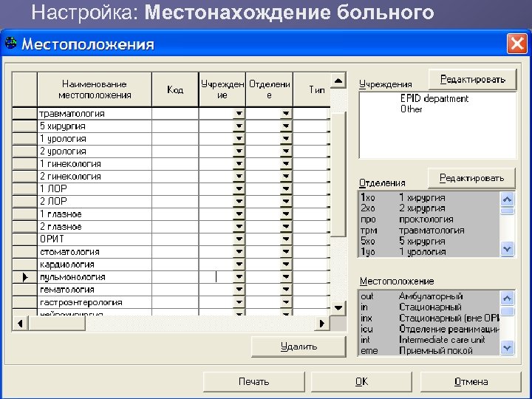Click the vertical scrollbar thumb of the table
The height and width of the screenshot is (399, 532).
pyautogui.click(x=338, y=174)
